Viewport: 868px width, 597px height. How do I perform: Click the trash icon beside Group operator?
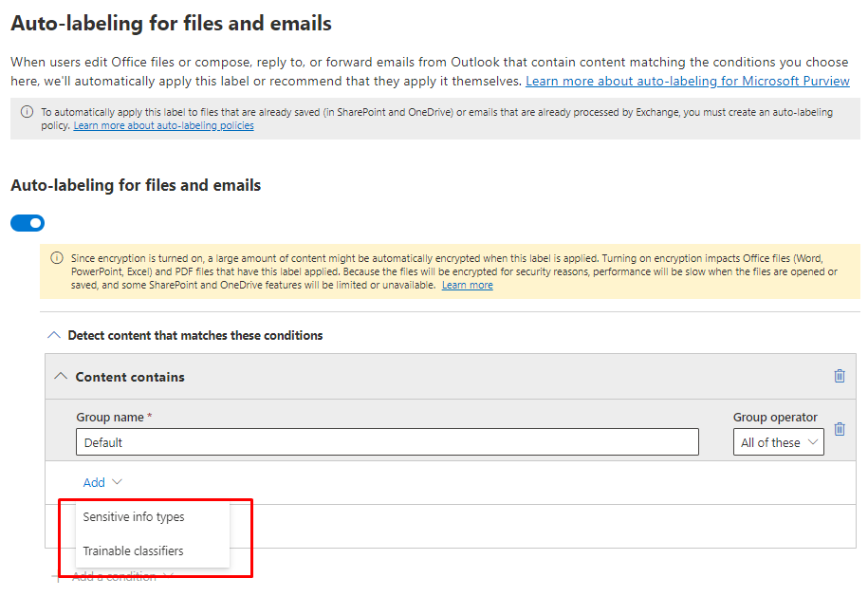pos(839,429)
